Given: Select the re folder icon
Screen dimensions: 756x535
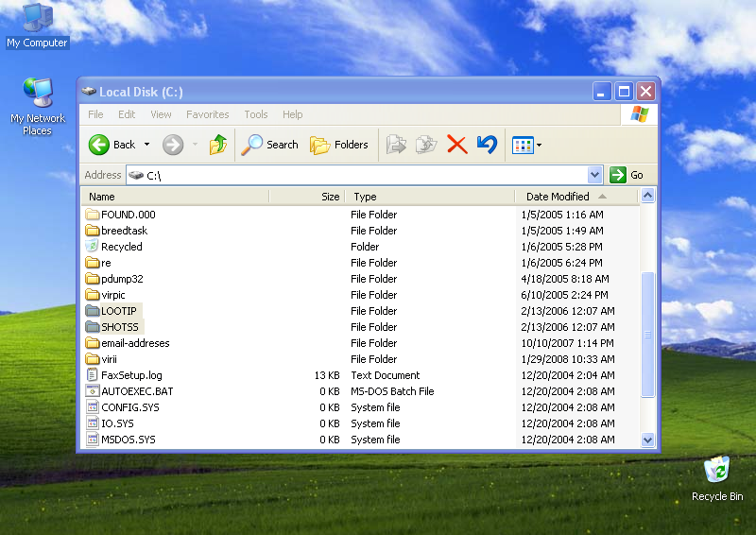Looking at the screenshot, I should (x=92, y=263).
